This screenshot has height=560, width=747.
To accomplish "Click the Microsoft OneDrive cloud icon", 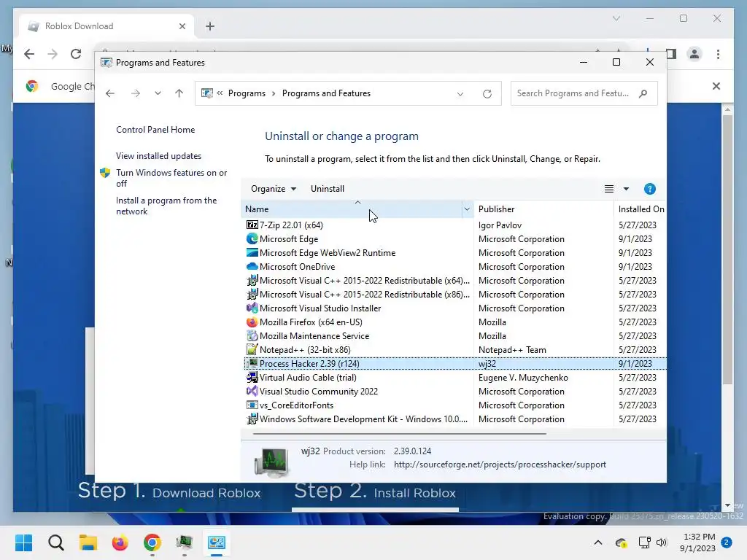I will click(x=252, y=266).
